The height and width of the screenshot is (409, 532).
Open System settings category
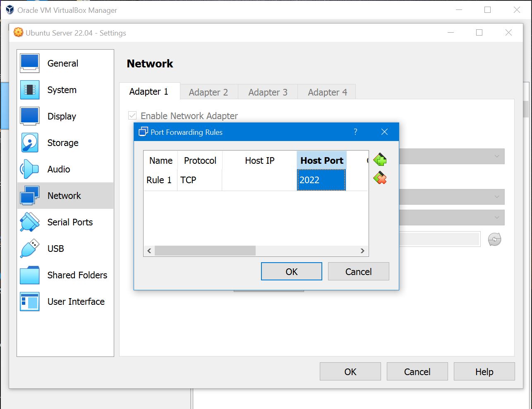(x=65, y=90)
